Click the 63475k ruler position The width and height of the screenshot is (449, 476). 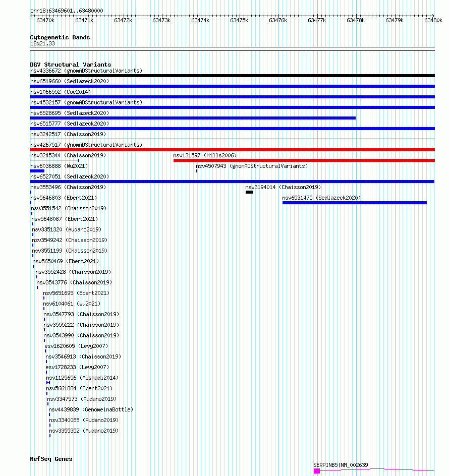[239, 20]
